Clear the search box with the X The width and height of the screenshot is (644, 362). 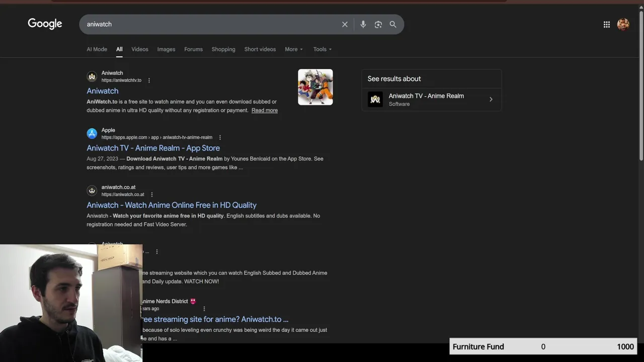(345, 24)
